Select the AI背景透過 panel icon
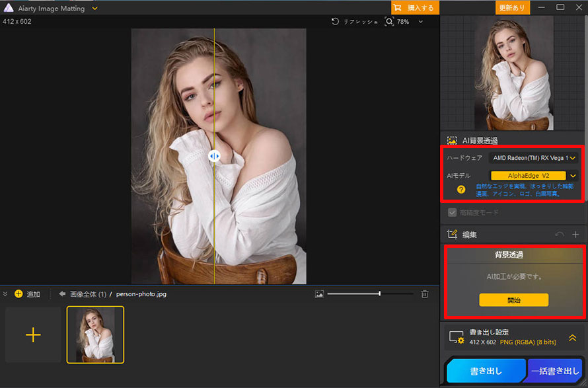The width and height of the screenshot is (588, 388). [x=452, y=140]
